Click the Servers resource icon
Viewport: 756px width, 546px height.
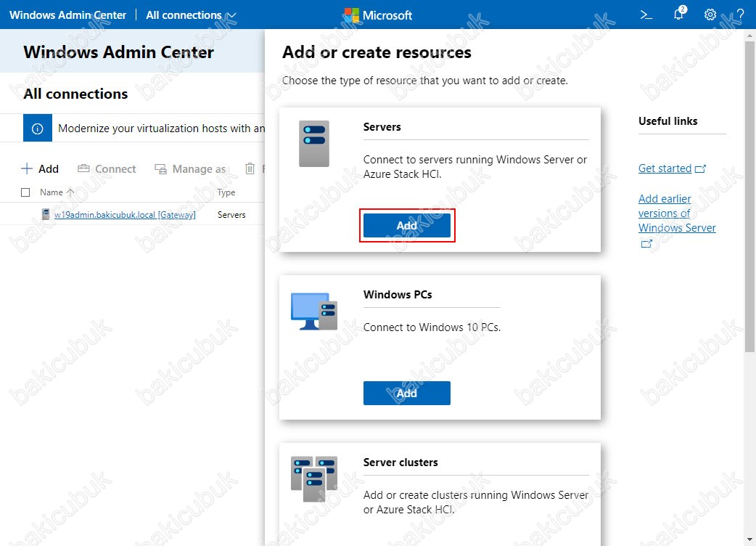point(314,144)
